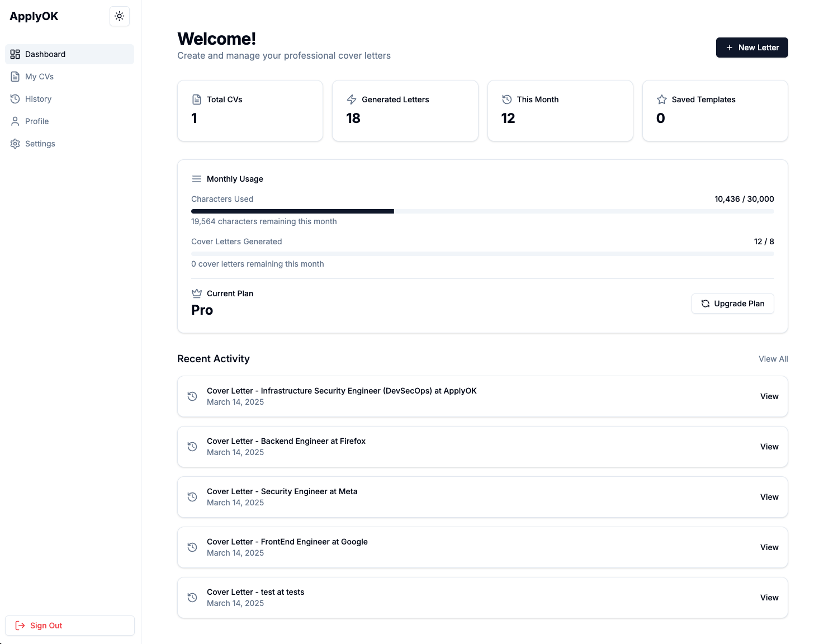Viewport: 824px width, 644px height.
Task: Click the History clock icon in sidebar
Action: [x=15, y=99]
